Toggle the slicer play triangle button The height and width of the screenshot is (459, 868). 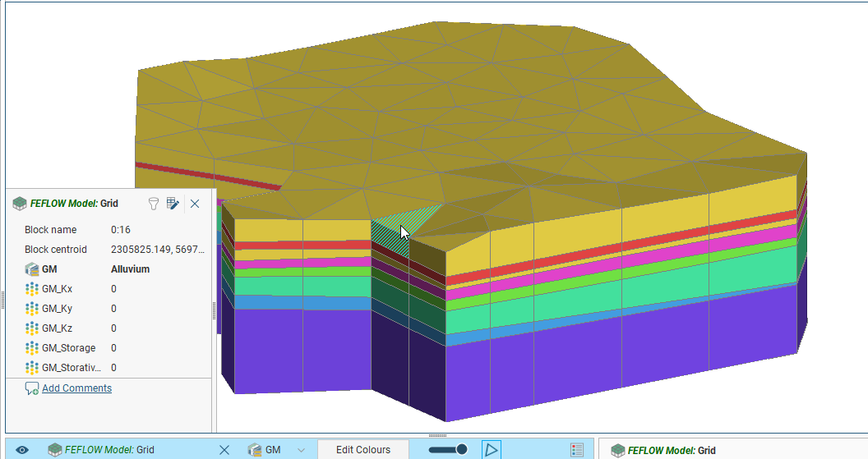coord(491,450)
